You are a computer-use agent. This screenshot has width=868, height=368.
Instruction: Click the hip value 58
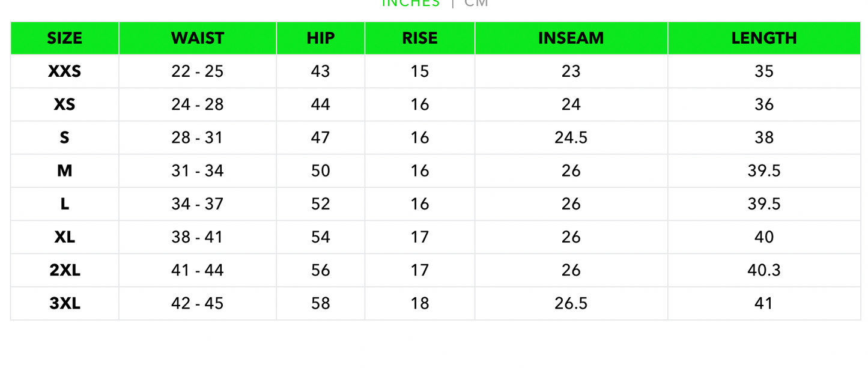[x=320, y=303]
